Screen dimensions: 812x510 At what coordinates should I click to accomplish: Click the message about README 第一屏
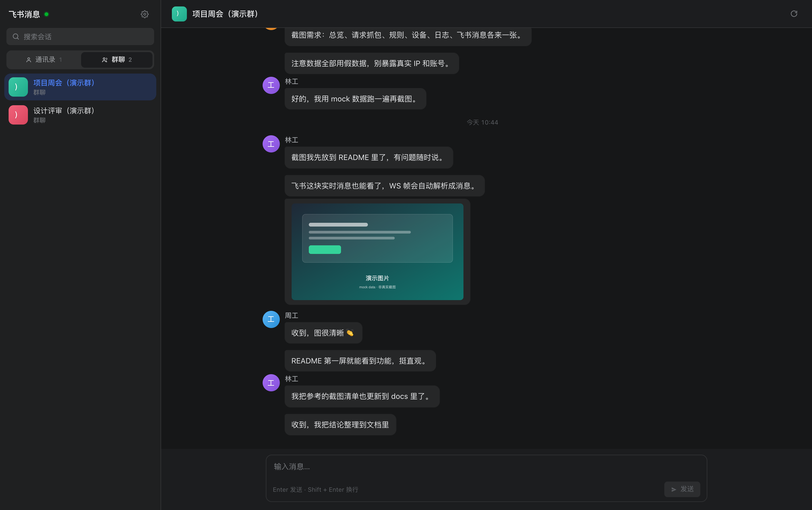[360, 361]
